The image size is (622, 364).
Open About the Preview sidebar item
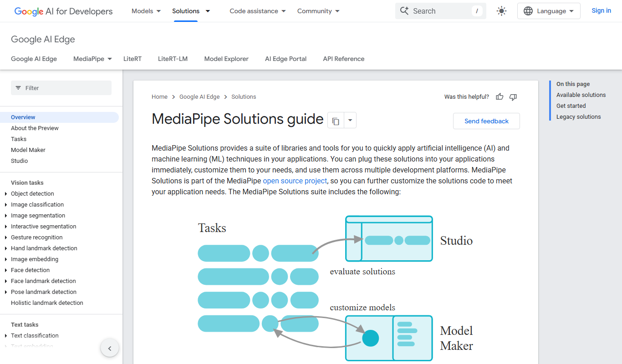coord(35,128)
